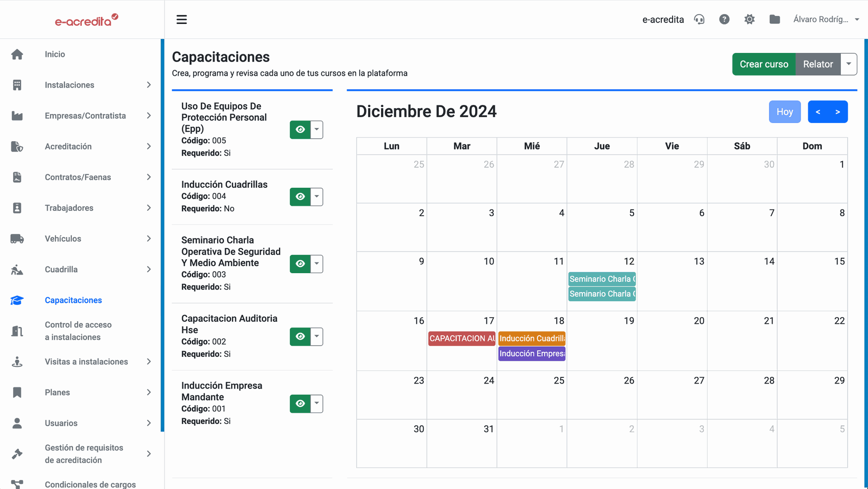Click the hamburger menu icon

point(181,19)
